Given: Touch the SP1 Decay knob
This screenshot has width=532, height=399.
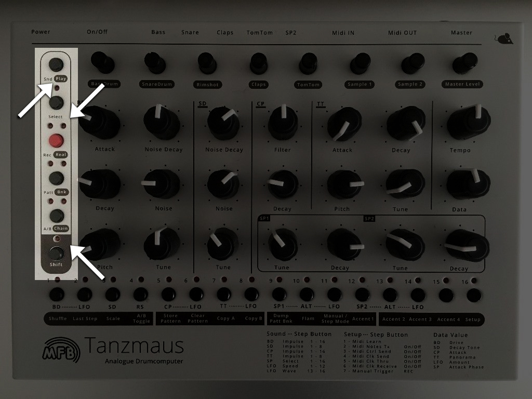Looking at the screenshot, I should point(345,244).
